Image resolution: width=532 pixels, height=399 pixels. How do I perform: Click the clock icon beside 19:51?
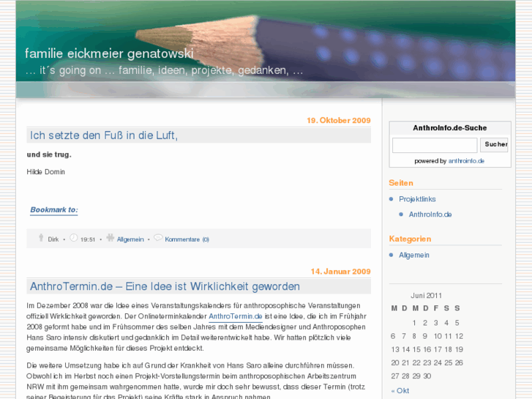74,238
